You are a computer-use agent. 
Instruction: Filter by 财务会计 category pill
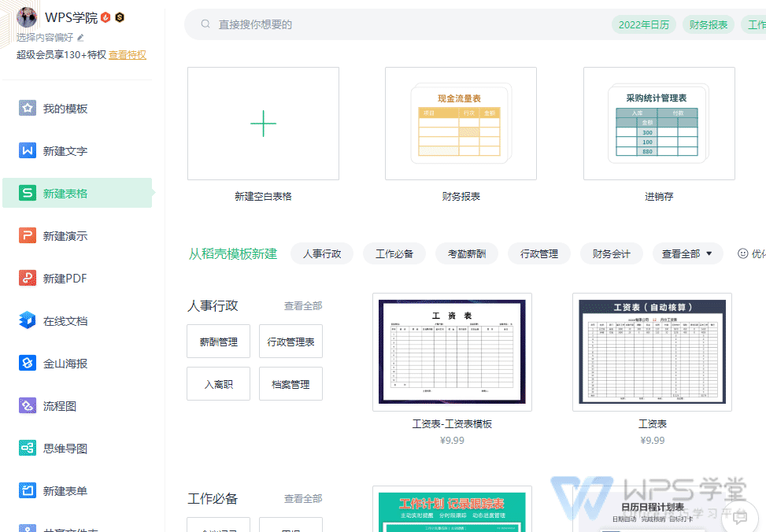(x=611, y=253)
